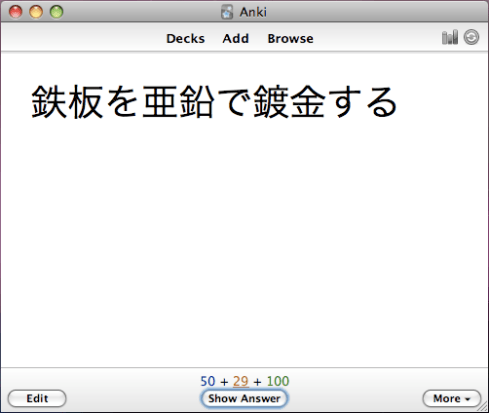This screenshot has width=489, height=413.
Task: Click the Edit button
Action: pos(37,398)
